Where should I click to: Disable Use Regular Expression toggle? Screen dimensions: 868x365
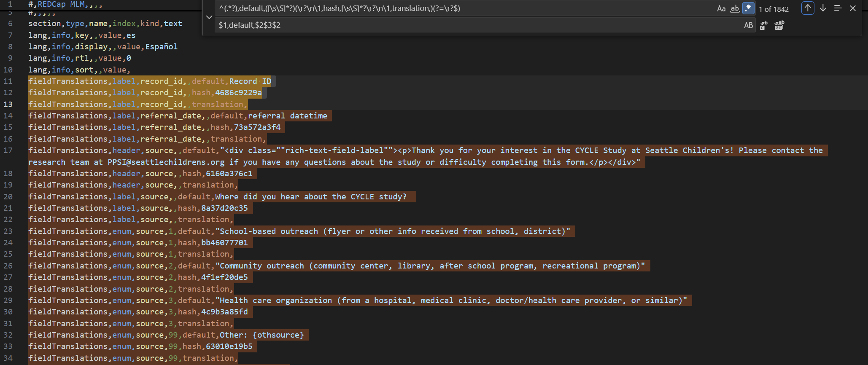click(748, 8)
